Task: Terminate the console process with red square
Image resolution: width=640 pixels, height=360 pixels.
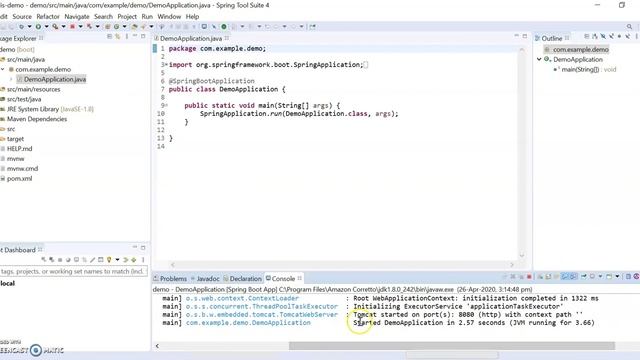Action: 529,277
